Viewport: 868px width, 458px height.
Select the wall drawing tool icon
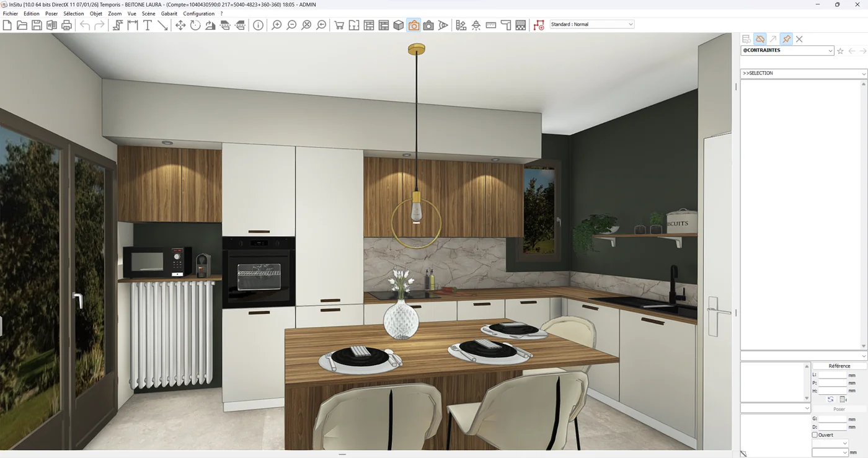point(118,25)
